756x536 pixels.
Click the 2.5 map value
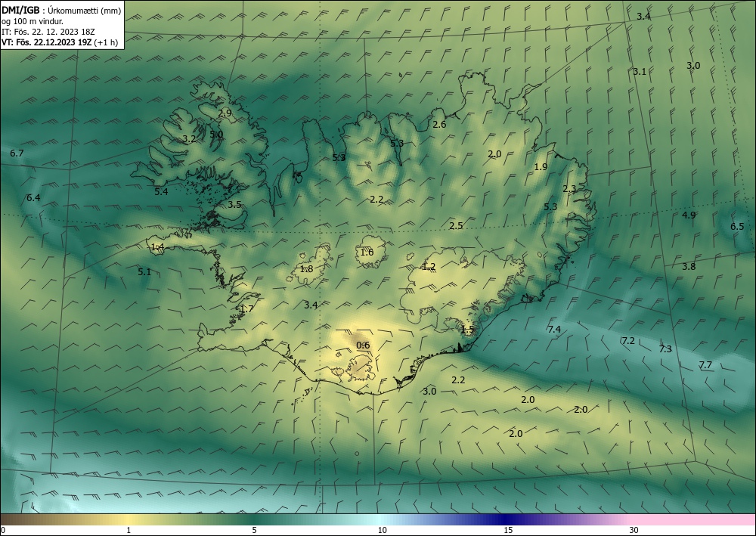click(456, 225)
